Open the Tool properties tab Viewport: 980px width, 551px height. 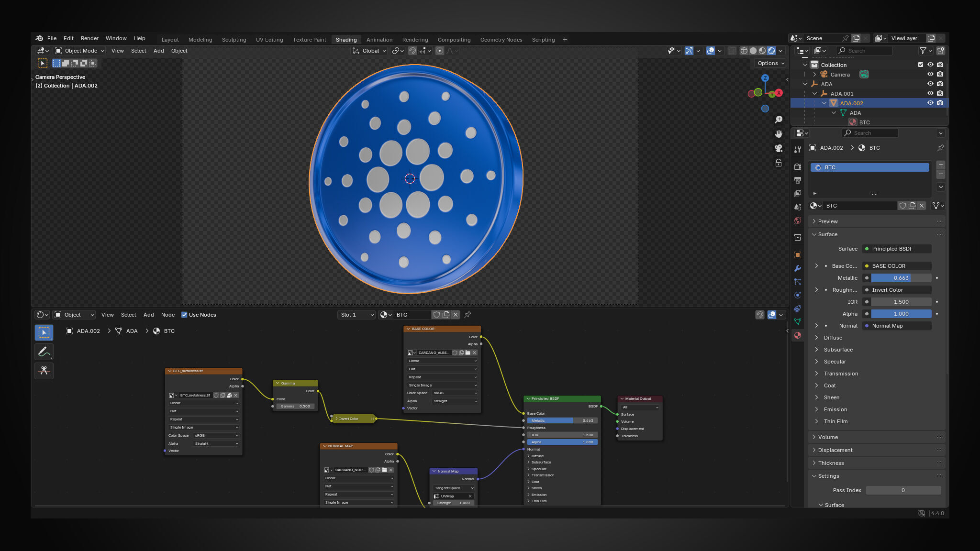pos(798,150)
